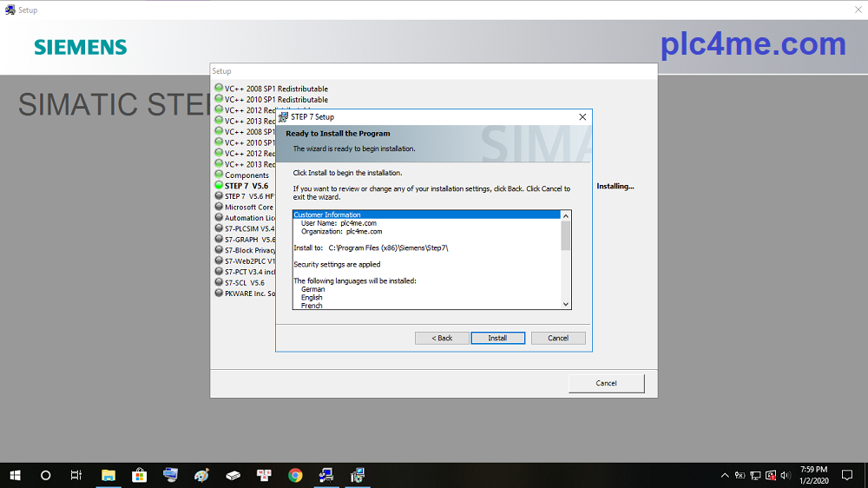Click the 'VC++ 2008 SP1 Redistributable' top list entry
The width and height of the screenshot is (868, 488).
point(276,89)
